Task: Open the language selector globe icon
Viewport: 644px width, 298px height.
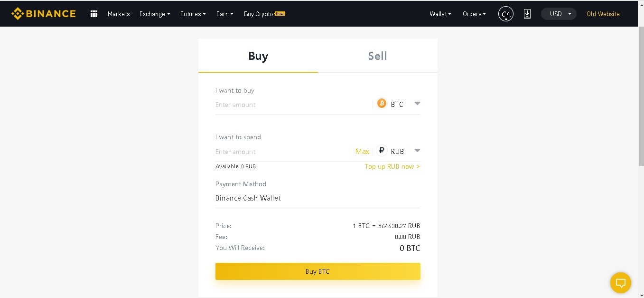Action: (x=505, y=14)
